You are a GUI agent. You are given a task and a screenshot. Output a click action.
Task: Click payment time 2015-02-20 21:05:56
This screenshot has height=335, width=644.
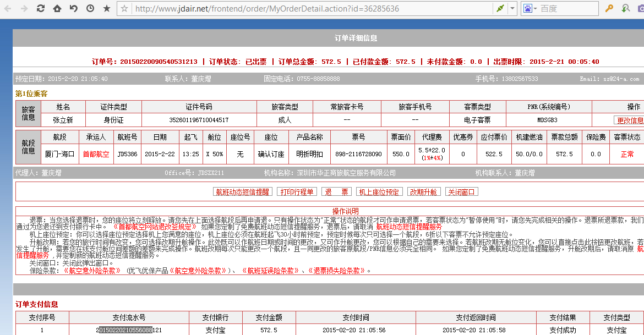coord(353,330)
